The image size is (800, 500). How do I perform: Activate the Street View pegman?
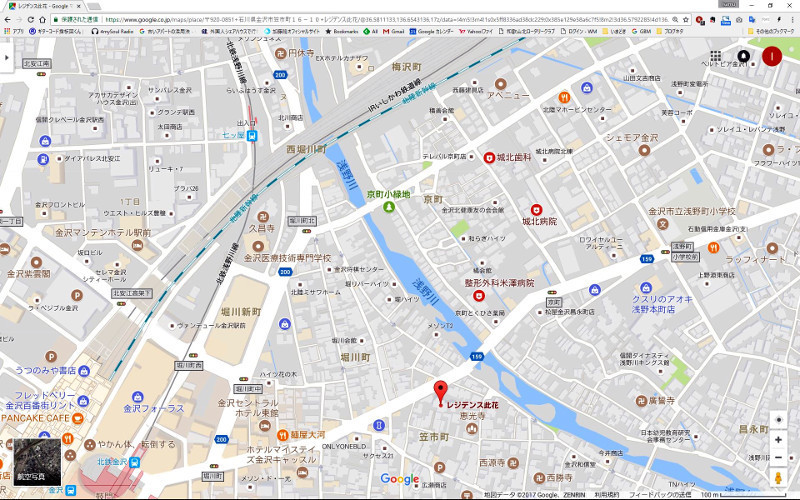pos(778,479)
